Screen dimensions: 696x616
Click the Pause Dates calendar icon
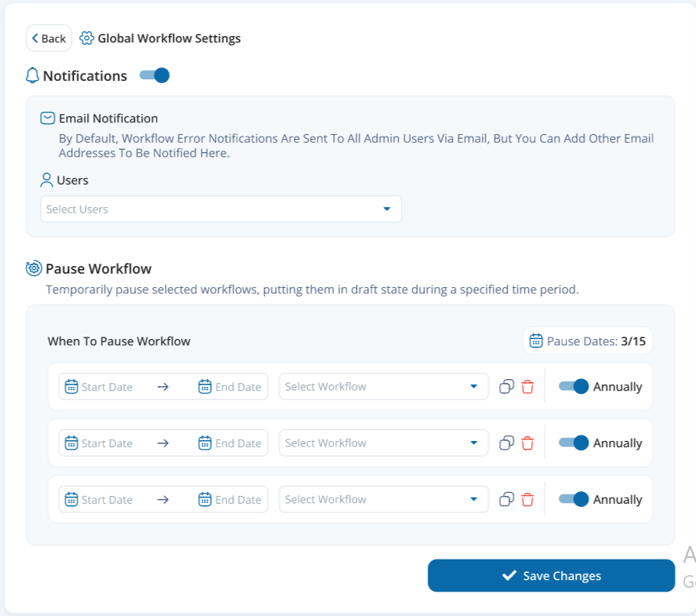pyautogui.click(x=536, y=341)
